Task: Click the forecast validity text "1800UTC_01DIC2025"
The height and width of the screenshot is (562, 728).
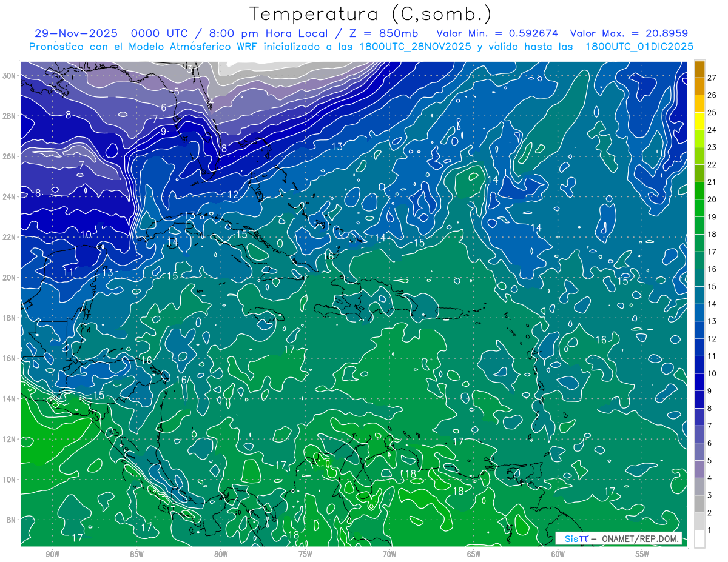Action: click(640, 47)
